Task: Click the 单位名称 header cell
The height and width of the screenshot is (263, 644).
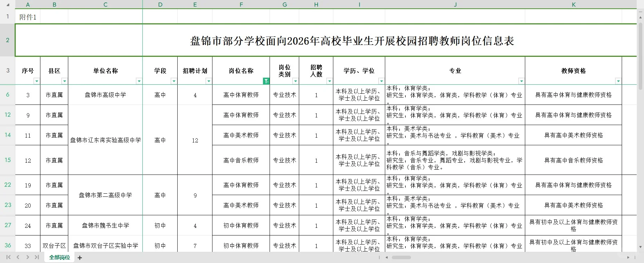Action: click(106, 71)
